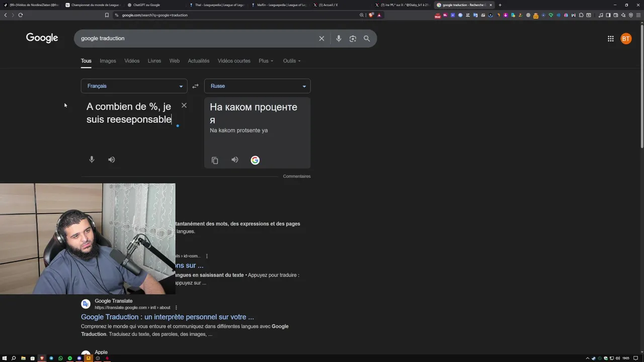Click the magnifier search button
The image size is (644, 362).
tap(367, 38)
